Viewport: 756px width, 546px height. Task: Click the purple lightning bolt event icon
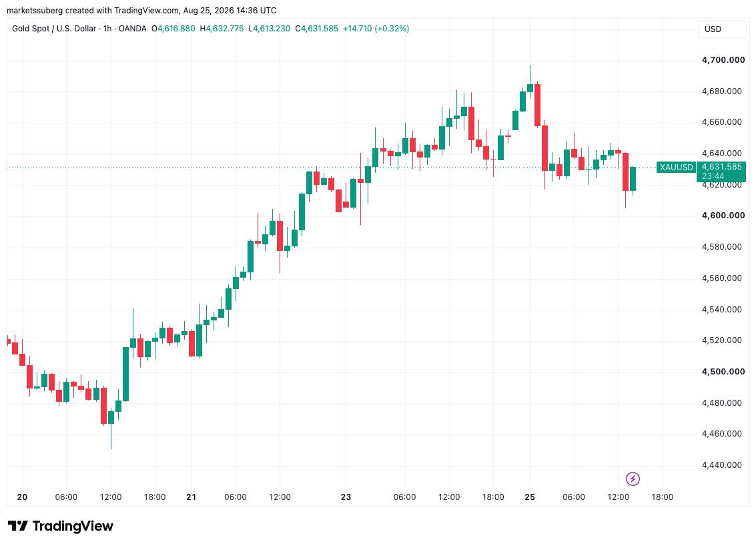click(633, 479)
